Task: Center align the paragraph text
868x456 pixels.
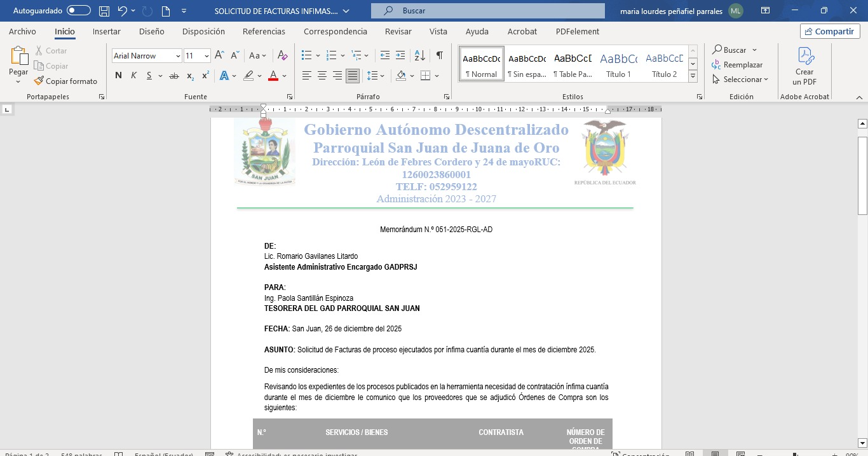Action: (322, 76)
